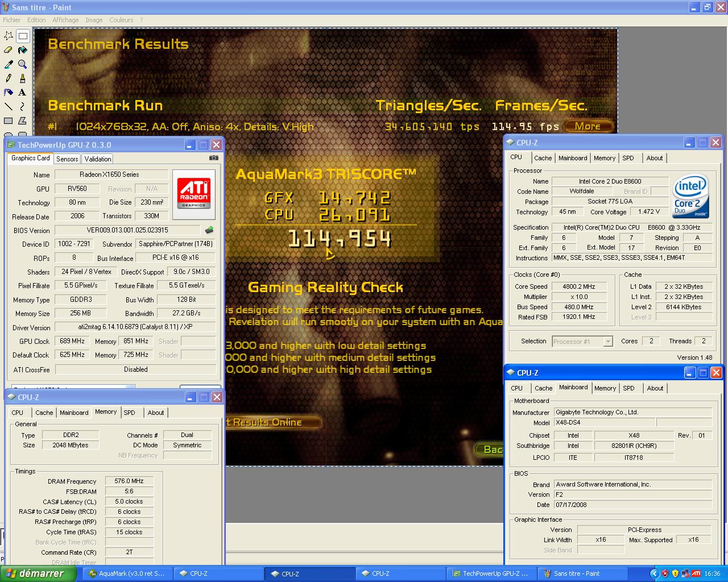Open the Image menu in Paint
This screenshot has width=728, height=582.
(x=94, y=20)
